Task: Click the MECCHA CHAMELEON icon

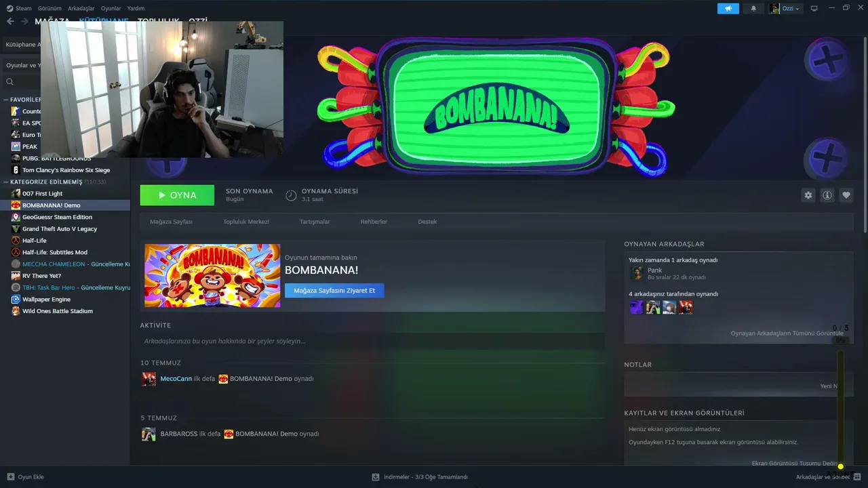Action: tap(16, 264)
